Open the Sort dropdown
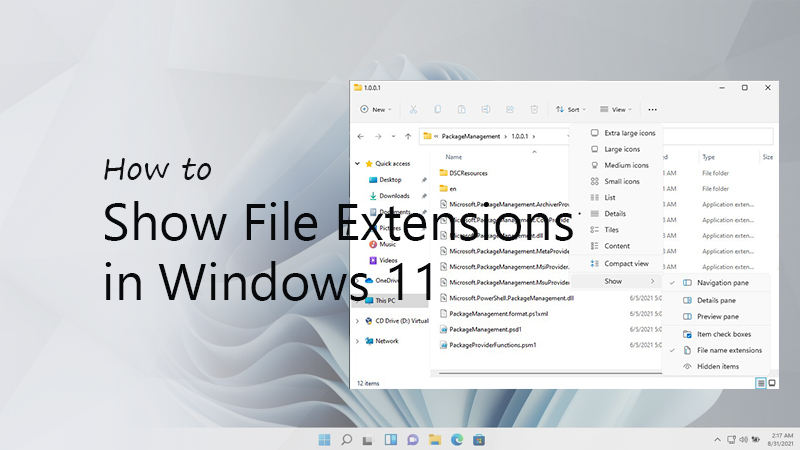The height and width of the screenshot is (450, 800). [570, 109]
